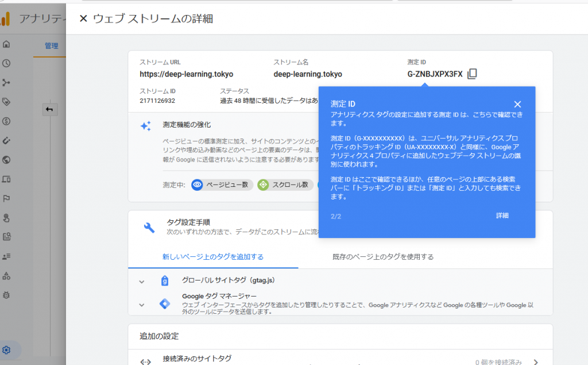Click the ページビュー数 measurement chip

pos(222,185)
